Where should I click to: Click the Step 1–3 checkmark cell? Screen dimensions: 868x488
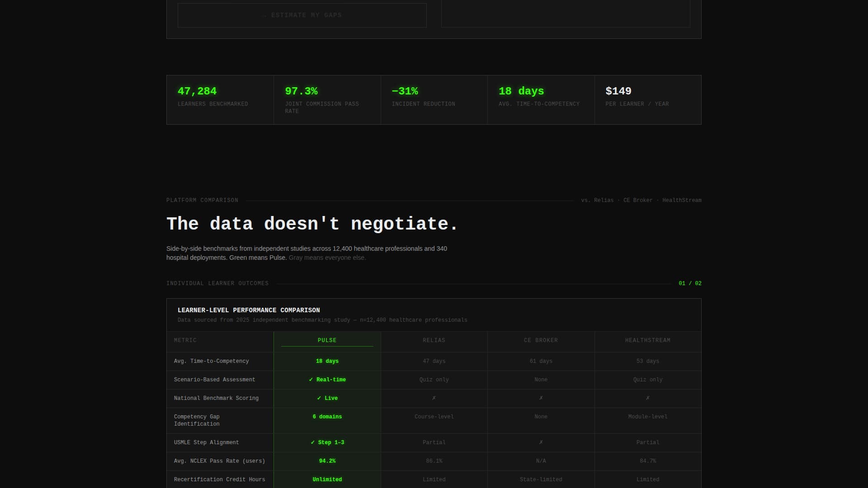(x=327, y=443)
